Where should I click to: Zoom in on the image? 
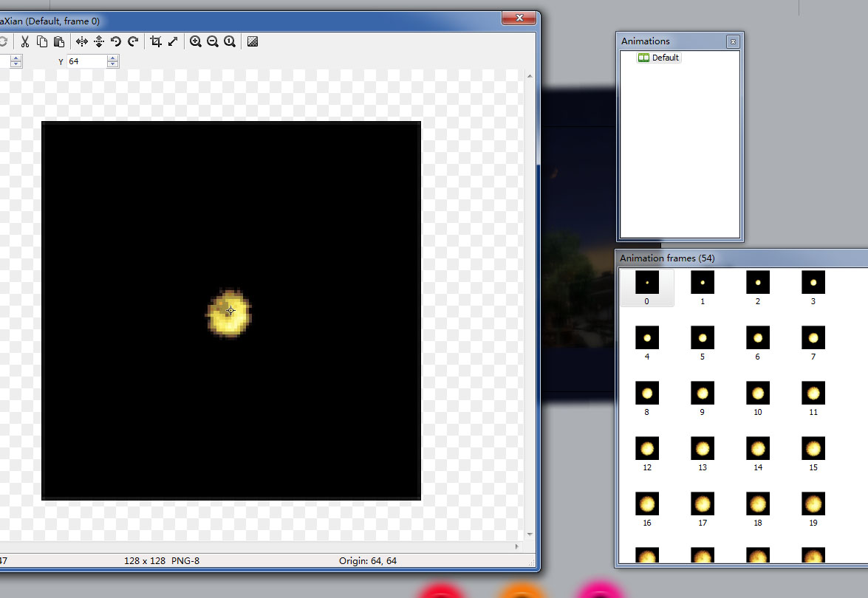coord(195,42)
